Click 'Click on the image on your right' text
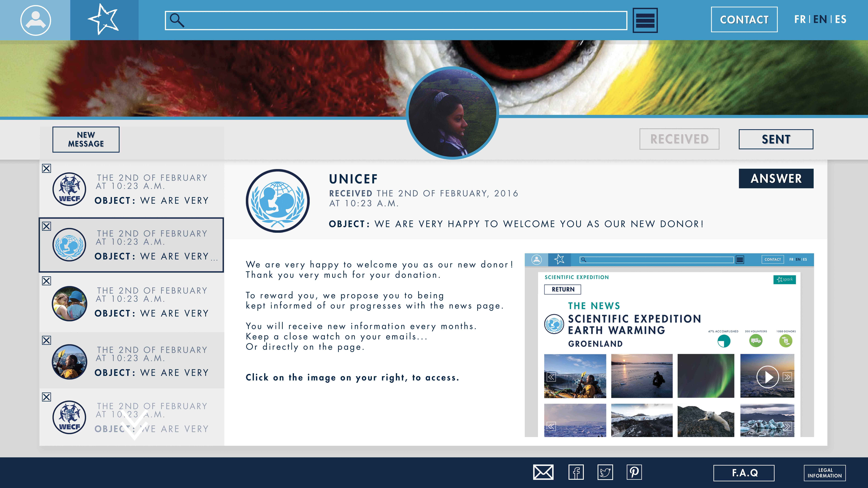 pyautogui.click(x=352, y=378)
